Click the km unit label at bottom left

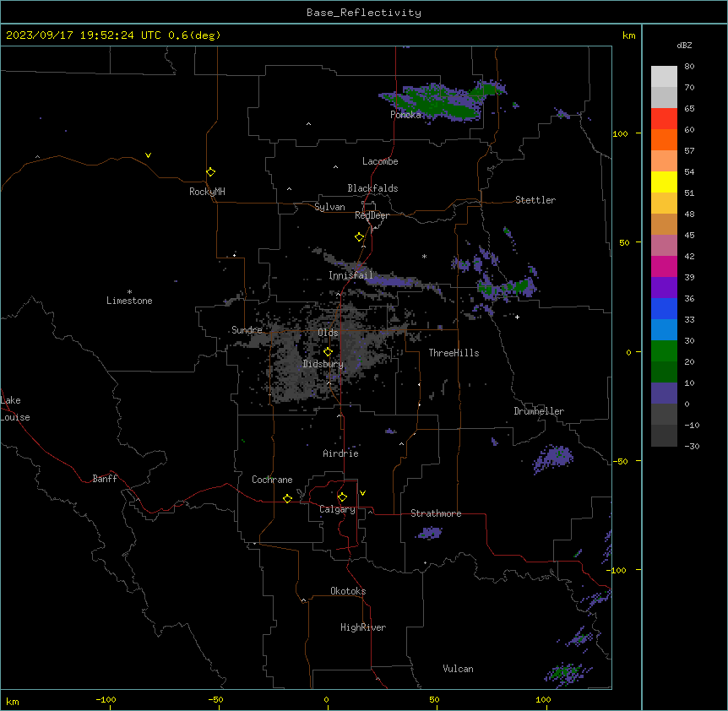click(x=13, y=702)
